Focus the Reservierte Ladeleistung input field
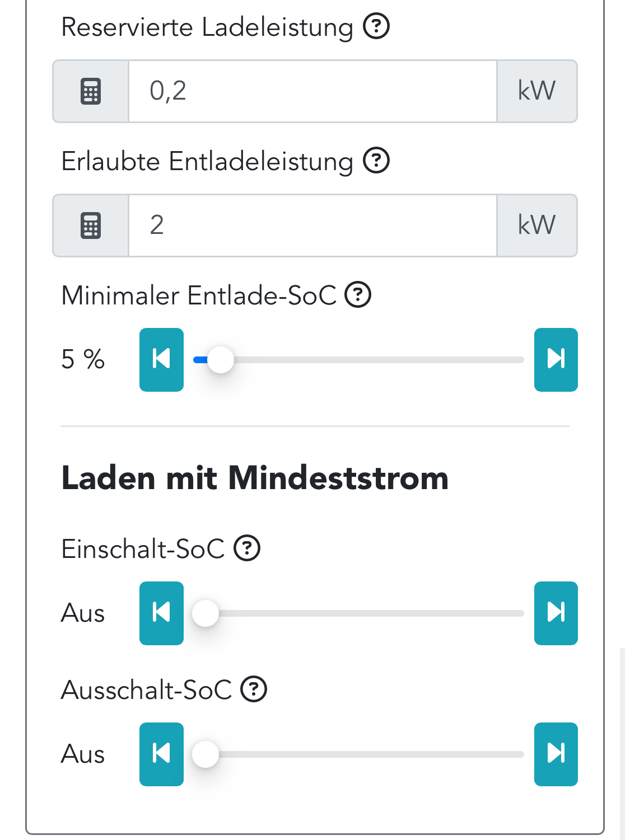 pos(312,91)
